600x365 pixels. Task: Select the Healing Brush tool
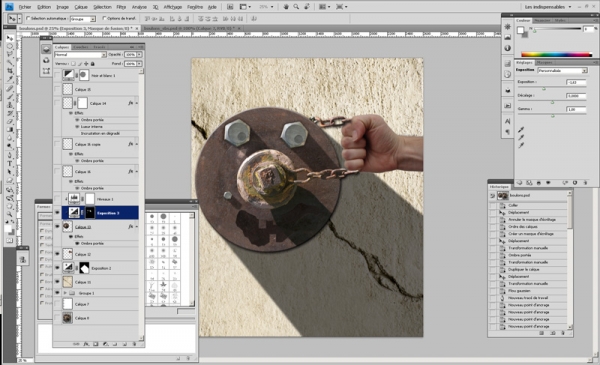(x=10, y=89)
